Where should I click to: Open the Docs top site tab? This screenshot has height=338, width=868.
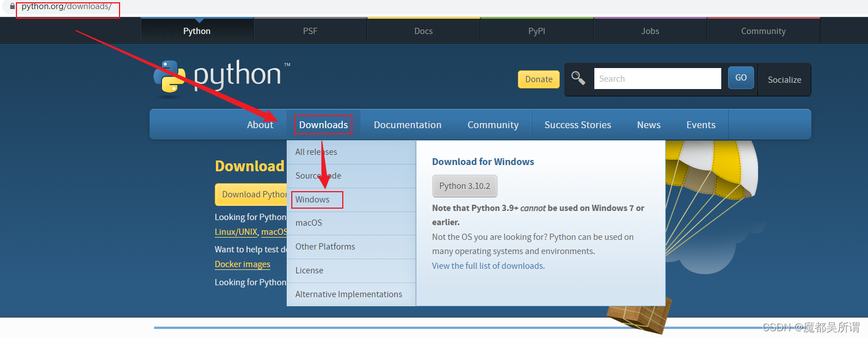click(424, 31)
